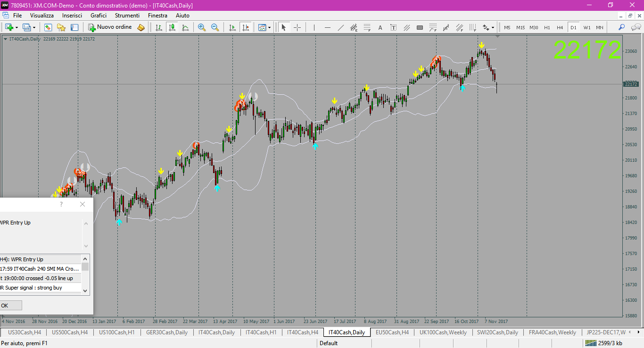Open the Navigator favorites star icon
644x348 pixels.
coord(61,27)
